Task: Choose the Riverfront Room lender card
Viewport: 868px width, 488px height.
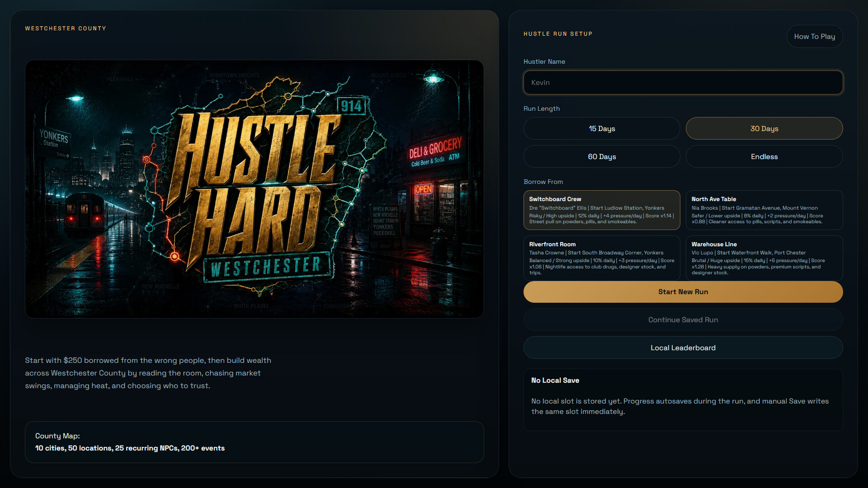Action: pos(602,258)
